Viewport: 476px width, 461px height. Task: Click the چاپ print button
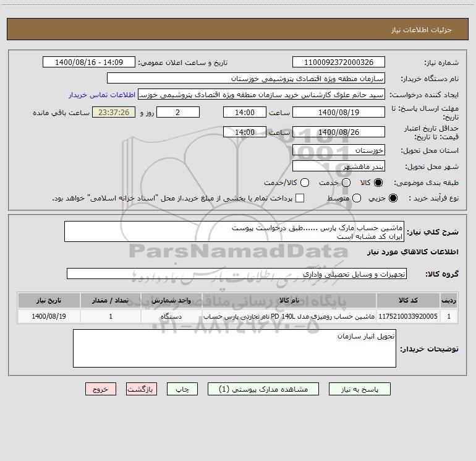[x=182, y=389]
